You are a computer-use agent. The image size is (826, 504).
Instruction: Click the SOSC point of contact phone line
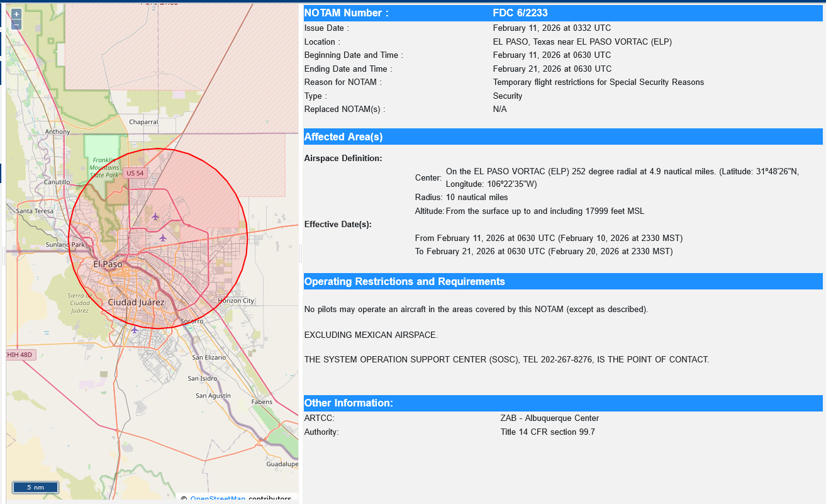click(506, 360)
